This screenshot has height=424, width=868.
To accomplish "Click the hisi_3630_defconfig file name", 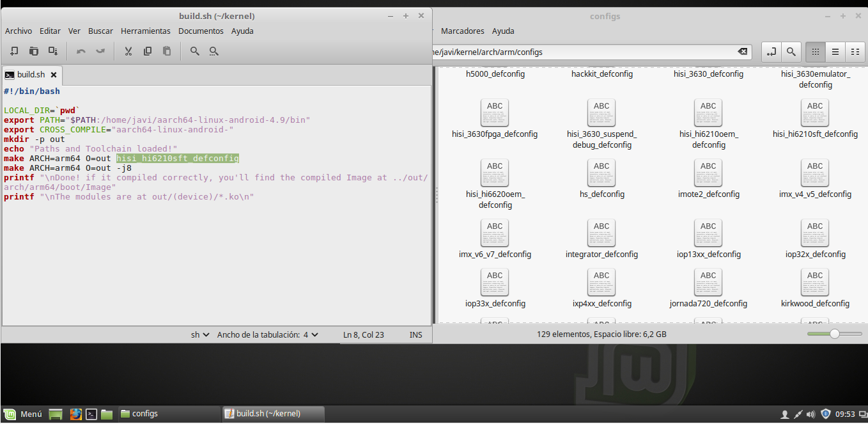I will click(708, 74).
